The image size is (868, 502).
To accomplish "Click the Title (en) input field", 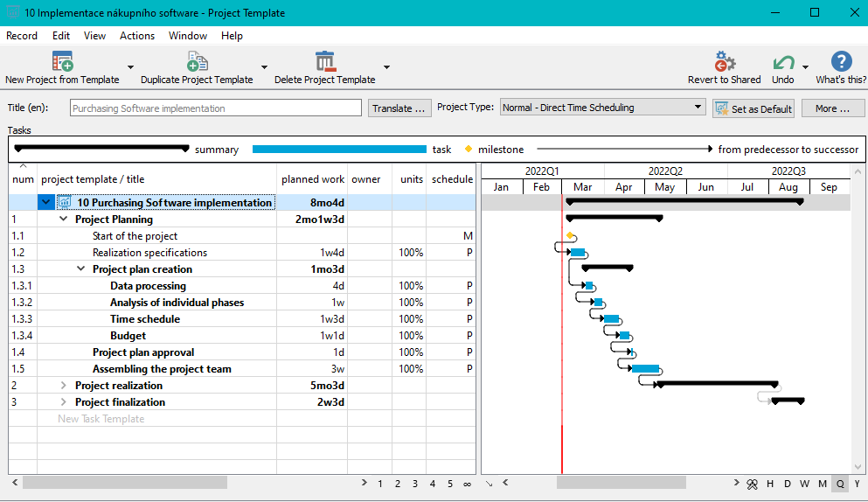I will pos(214,108).
